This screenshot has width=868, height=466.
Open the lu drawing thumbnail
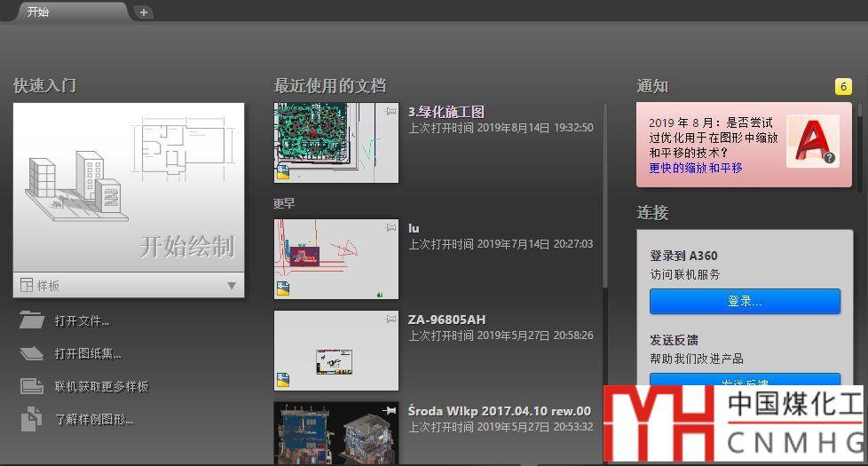[336, 259]
